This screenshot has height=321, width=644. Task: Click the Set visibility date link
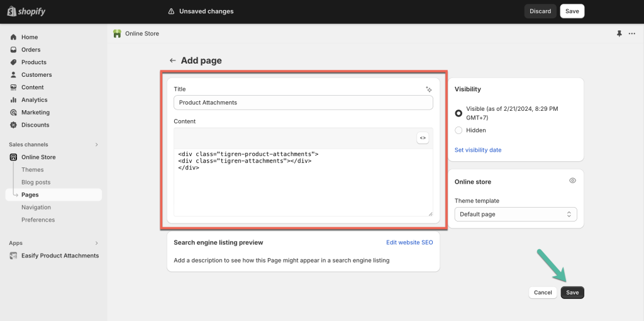(478, 150)
